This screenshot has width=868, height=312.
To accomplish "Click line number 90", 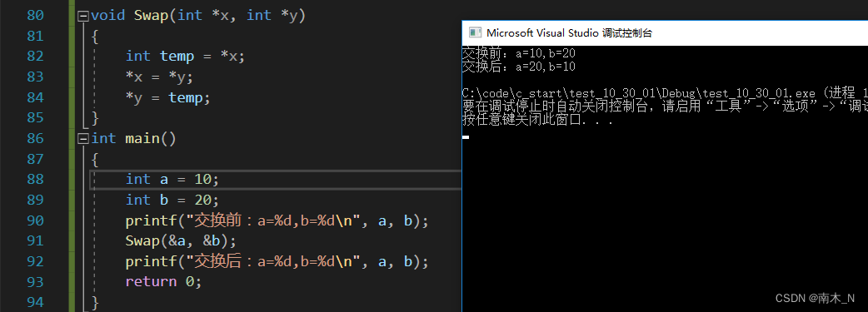I will (x=35, y=220).
